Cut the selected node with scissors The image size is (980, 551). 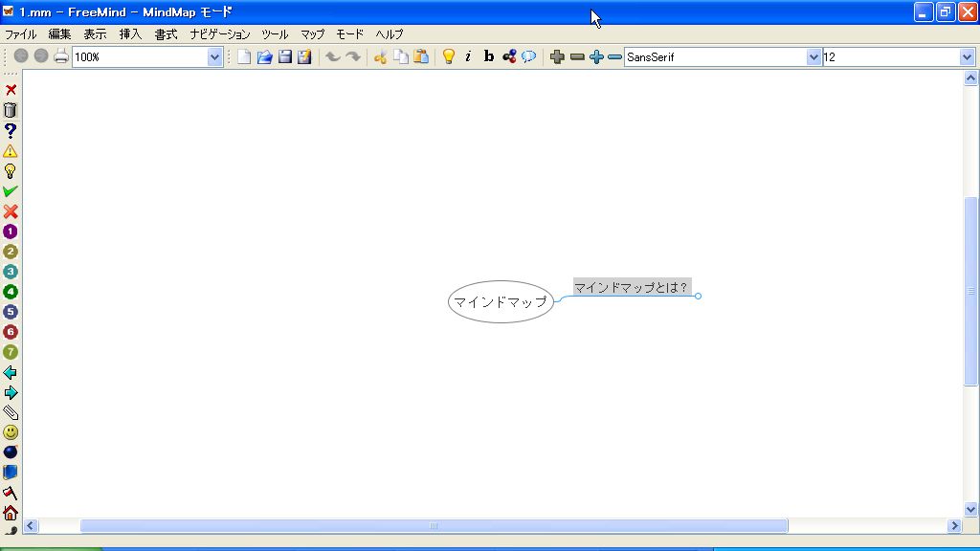pyautogui.click(x=380, y=56)
